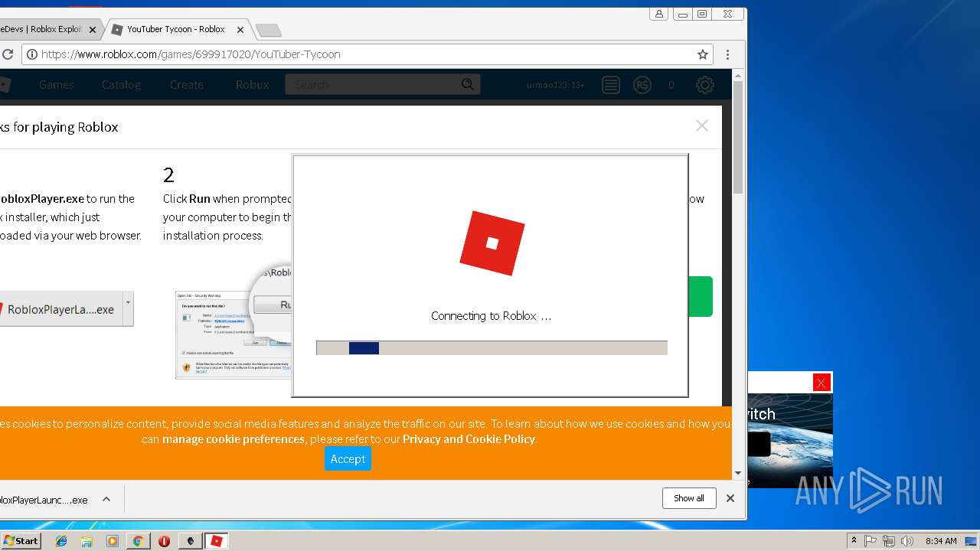This screenshot has width=980, height=551.
Task: Close the Roblox Exploit tab
Action: click(93, 30)
